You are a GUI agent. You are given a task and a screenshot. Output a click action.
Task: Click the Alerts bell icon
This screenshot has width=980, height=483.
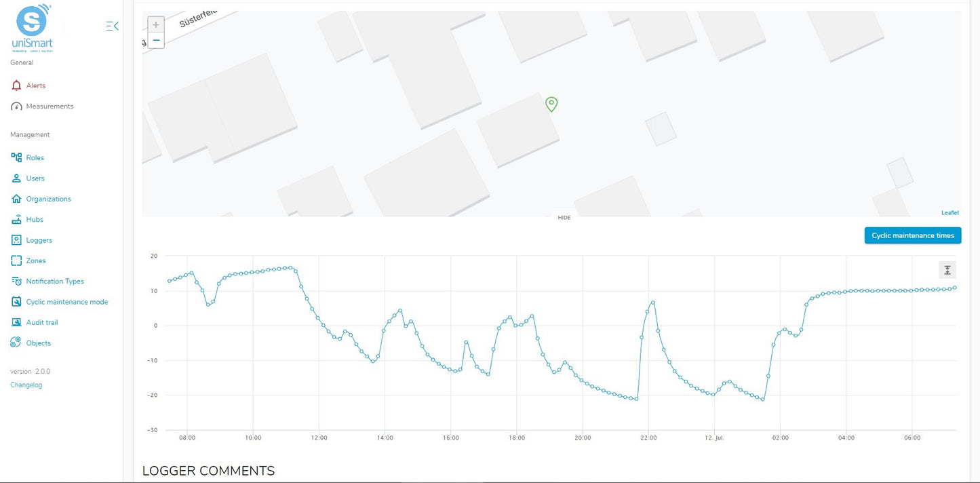[17, 85]
